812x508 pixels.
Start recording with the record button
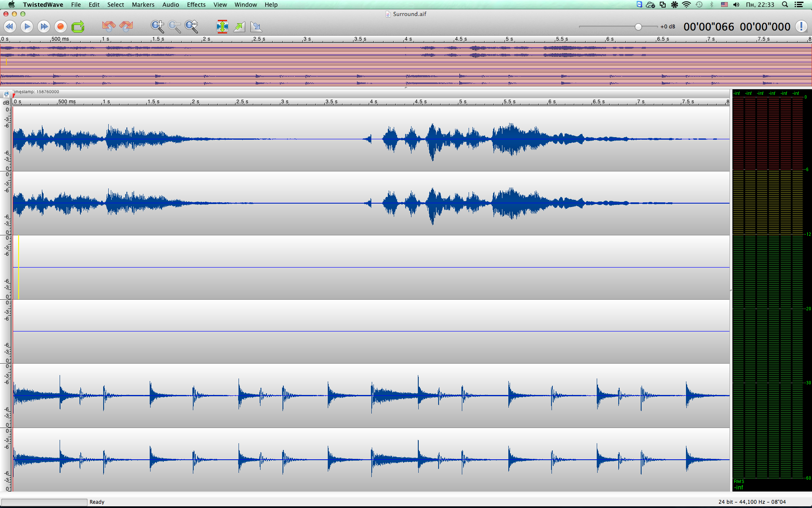tap(60, 27)
